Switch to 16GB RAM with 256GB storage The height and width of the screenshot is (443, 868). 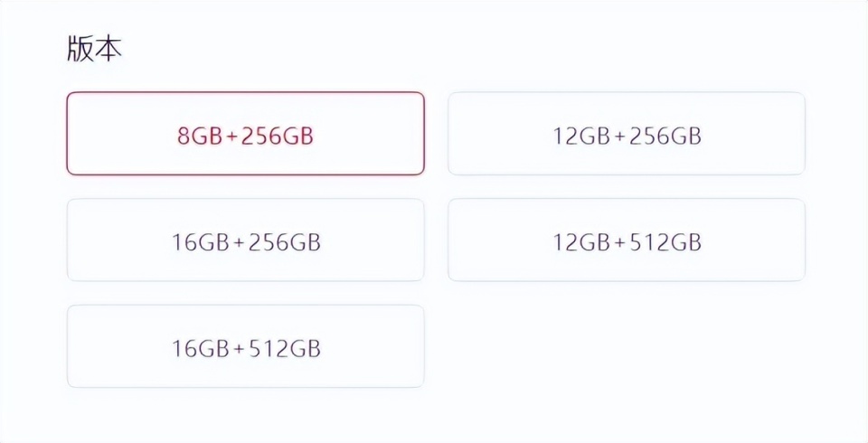(x=245, y=240)
